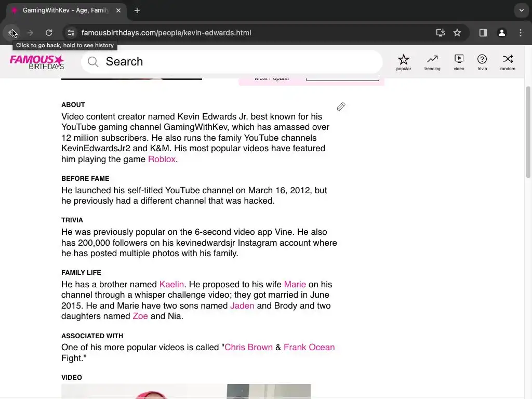This screenshot has width=532, height=399.
Task: Bookmark this page with the star icon
Action: 457,33
